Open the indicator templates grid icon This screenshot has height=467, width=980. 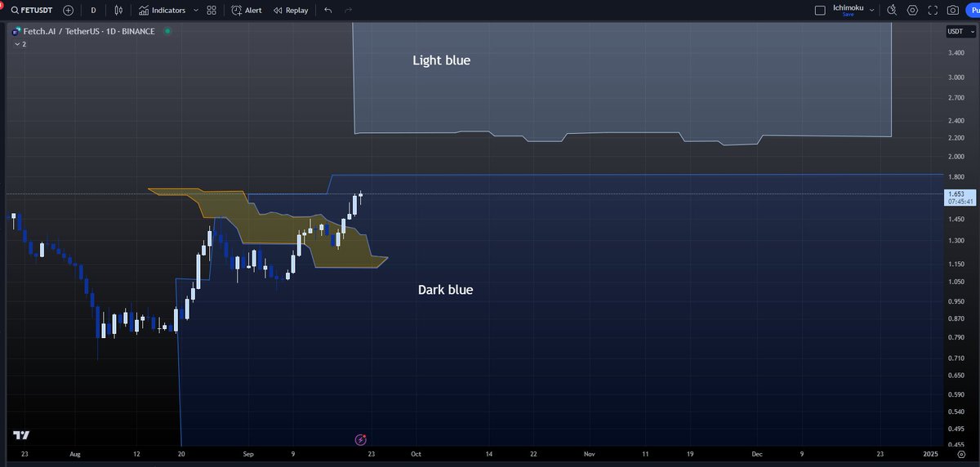tap(212, 11)
